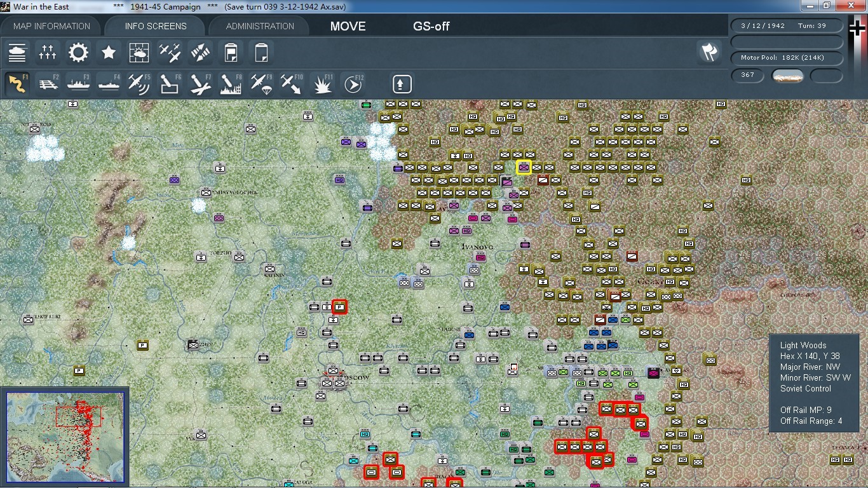
Task: Toggle the GS-off ground support label
Action: (431, 26)
